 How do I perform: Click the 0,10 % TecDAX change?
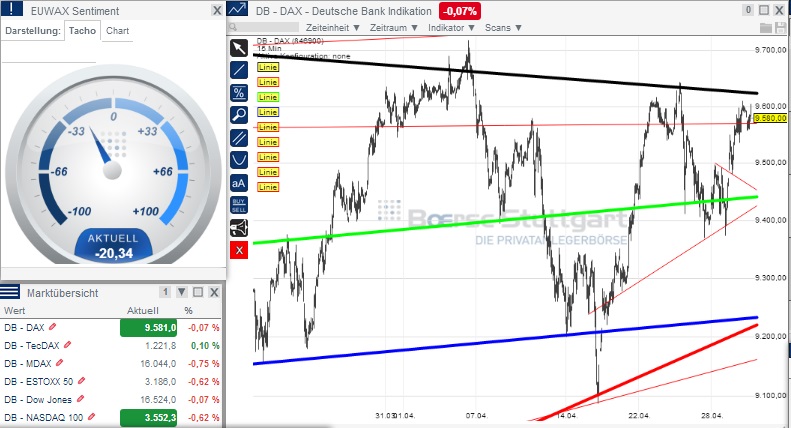pos(205,346)
